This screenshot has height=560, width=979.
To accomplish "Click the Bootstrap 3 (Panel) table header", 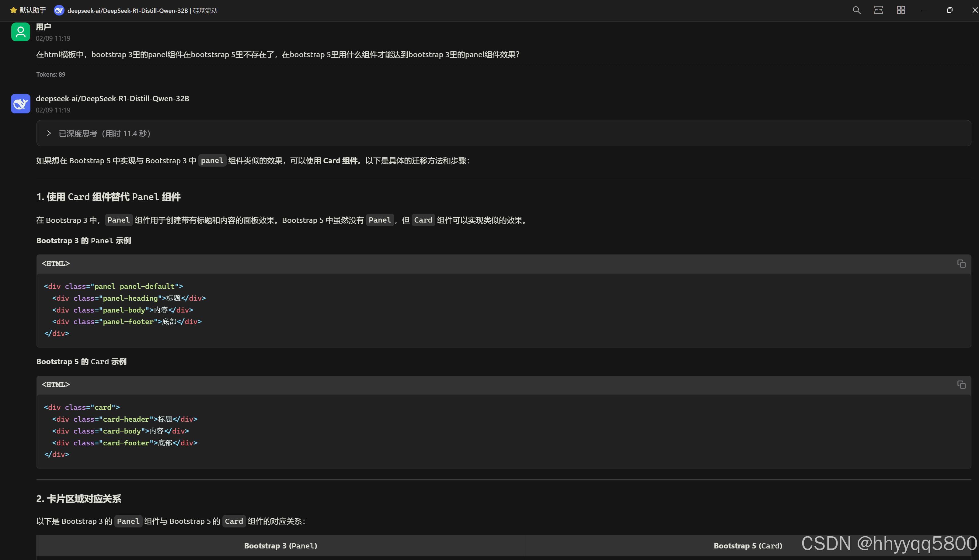I will [x=280, y=545].
